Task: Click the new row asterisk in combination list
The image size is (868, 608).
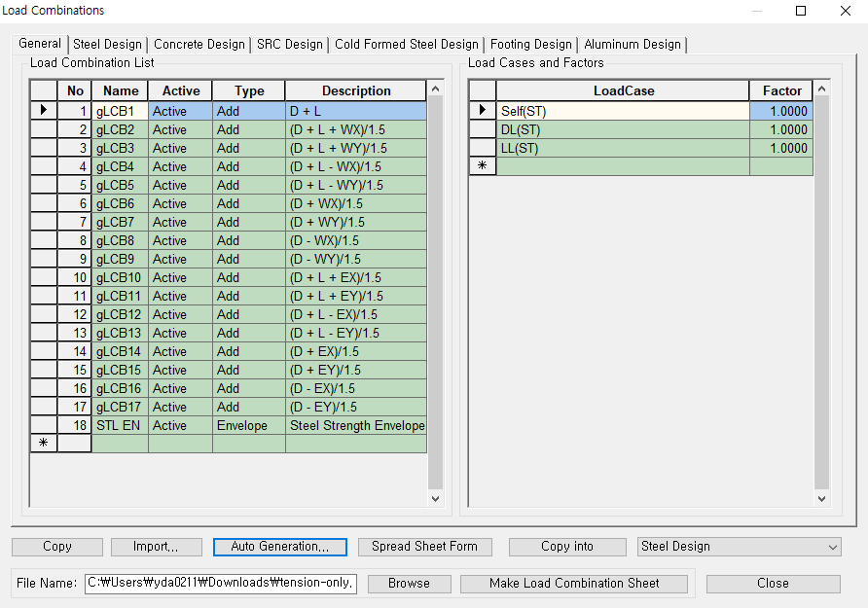Action: pos(44,444)
